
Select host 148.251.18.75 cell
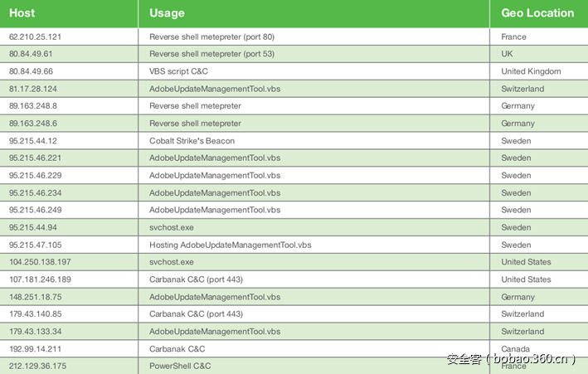click(x=36, y=297)
